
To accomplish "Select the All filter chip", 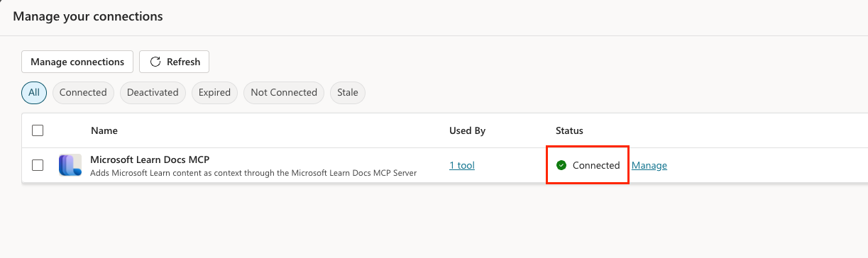I will (x=34, y=92).
